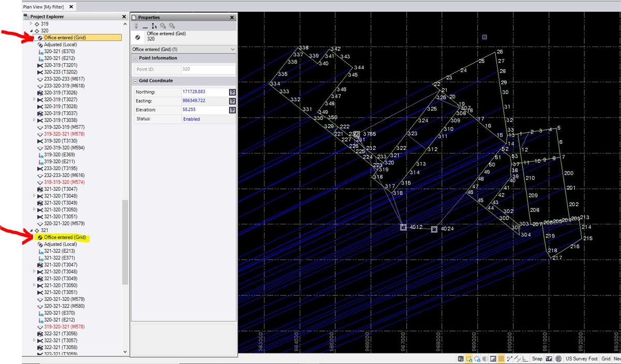Toggle the Grid display in the status bar
621x364 pixels.
tap(605, 358)
